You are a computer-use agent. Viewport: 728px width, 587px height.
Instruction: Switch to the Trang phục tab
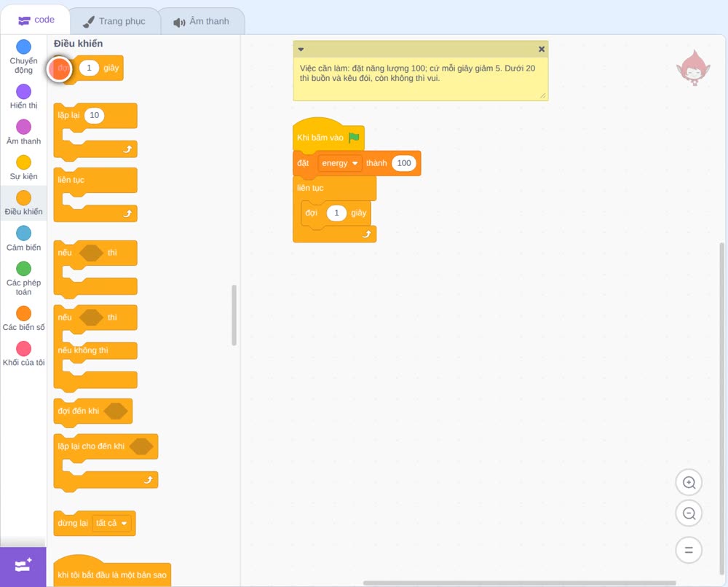pos(114,21)
